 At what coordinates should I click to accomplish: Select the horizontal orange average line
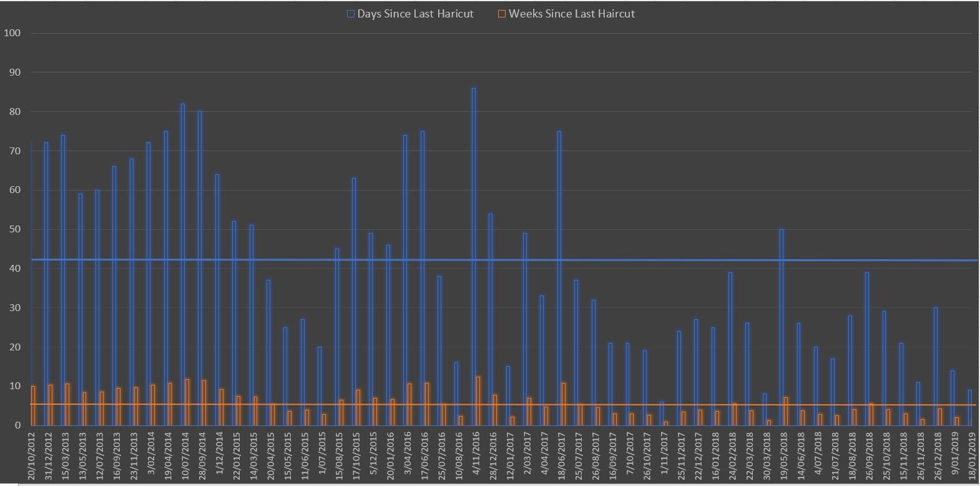(874, 405)
